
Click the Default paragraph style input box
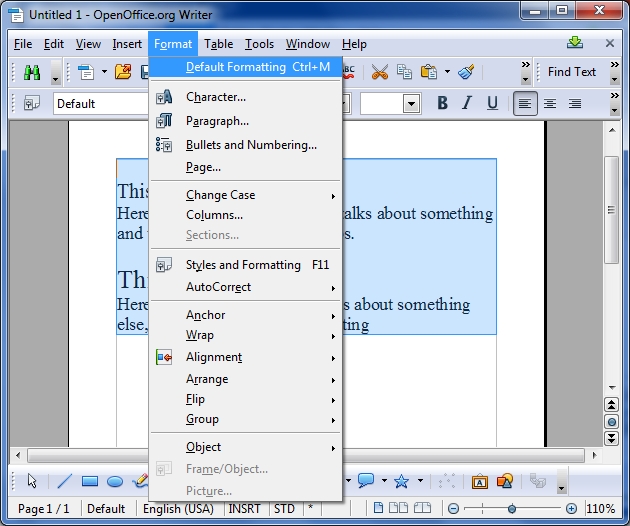coord(101,104)
